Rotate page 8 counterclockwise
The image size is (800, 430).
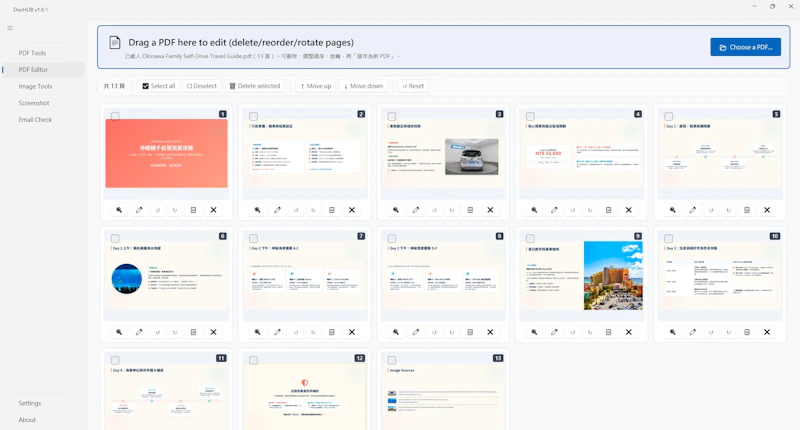click(435, 332)
